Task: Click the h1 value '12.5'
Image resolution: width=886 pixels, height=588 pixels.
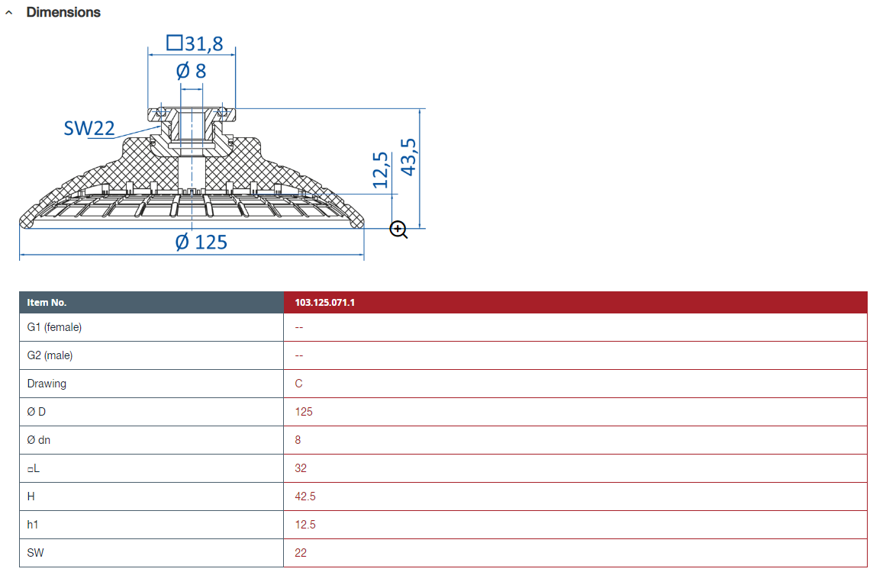Action: point(305,525)
